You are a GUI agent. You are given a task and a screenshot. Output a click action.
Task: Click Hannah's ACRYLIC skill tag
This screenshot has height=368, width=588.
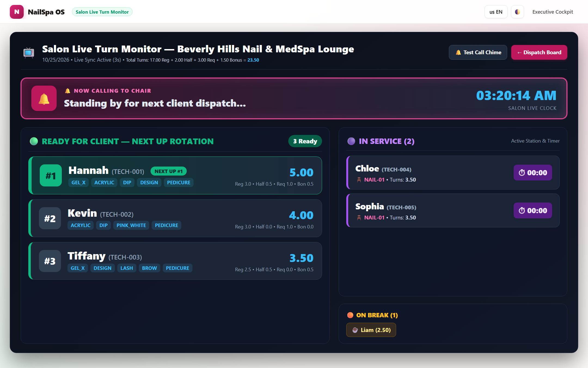coord(104,183)
